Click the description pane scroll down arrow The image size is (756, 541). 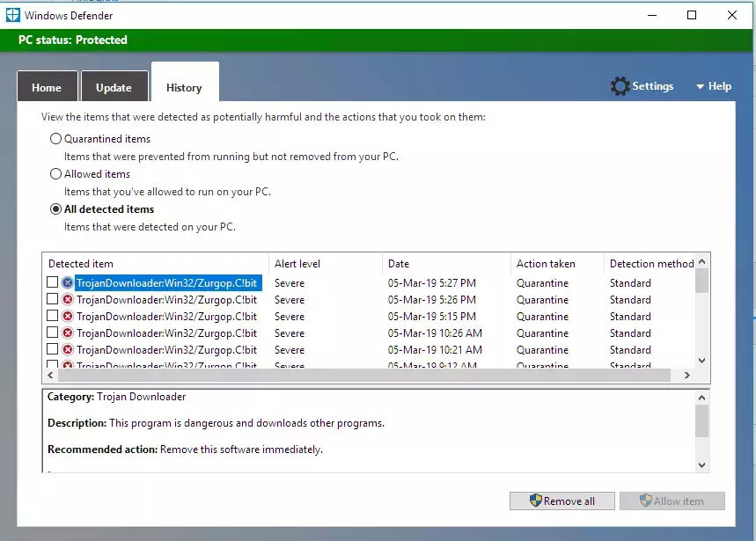point(702,465)
